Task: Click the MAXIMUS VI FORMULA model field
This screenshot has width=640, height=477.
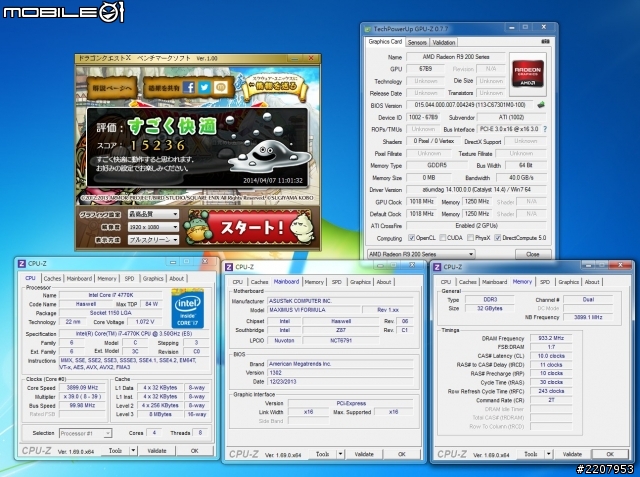Action: [314, 310]
